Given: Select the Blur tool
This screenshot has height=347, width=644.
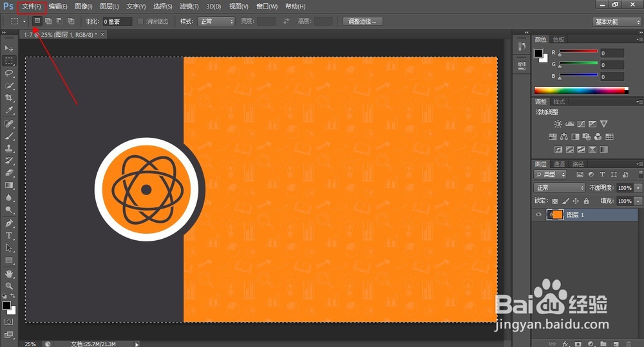Looking at the screenshot, I should [x=8, y=198].
